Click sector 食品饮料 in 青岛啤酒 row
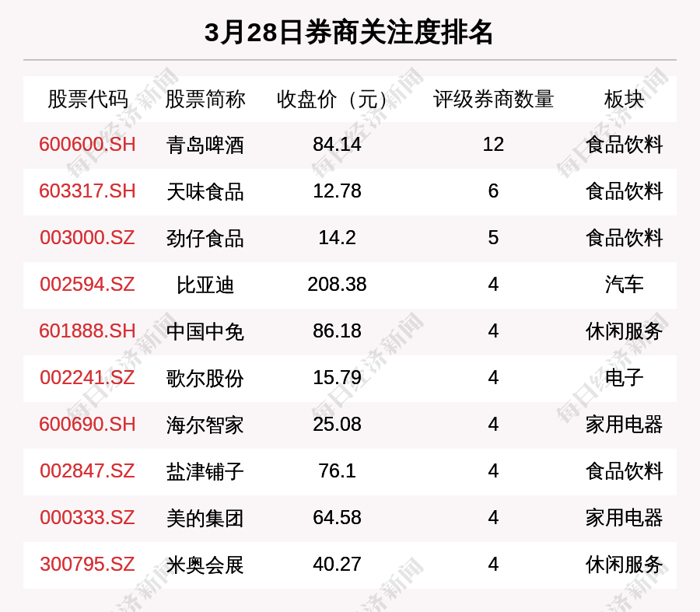700x612 pixels. coord(624,145)
